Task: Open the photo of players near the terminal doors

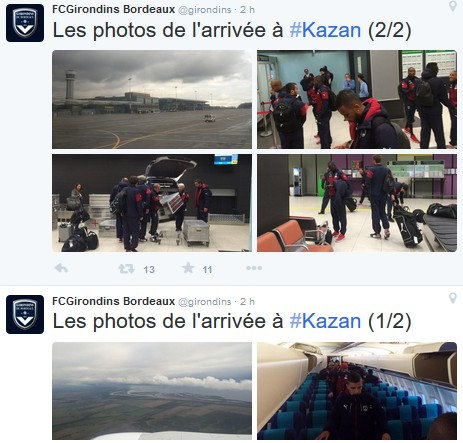Action: (357, 99)
